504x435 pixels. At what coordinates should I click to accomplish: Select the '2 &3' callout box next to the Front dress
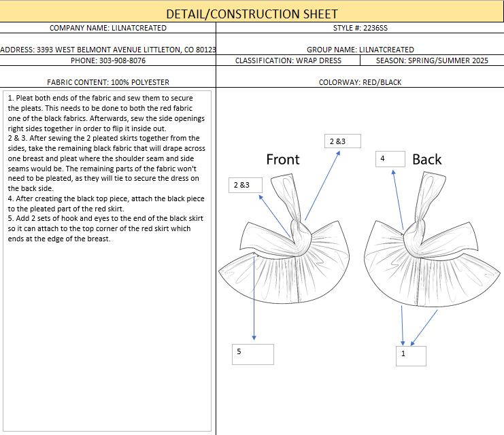click(x=246, y=185)
